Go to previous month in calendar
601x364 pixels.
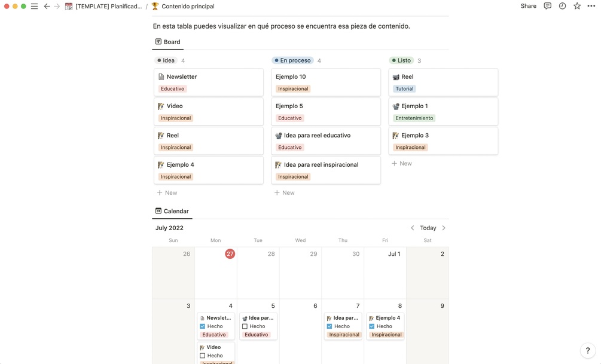412,228
